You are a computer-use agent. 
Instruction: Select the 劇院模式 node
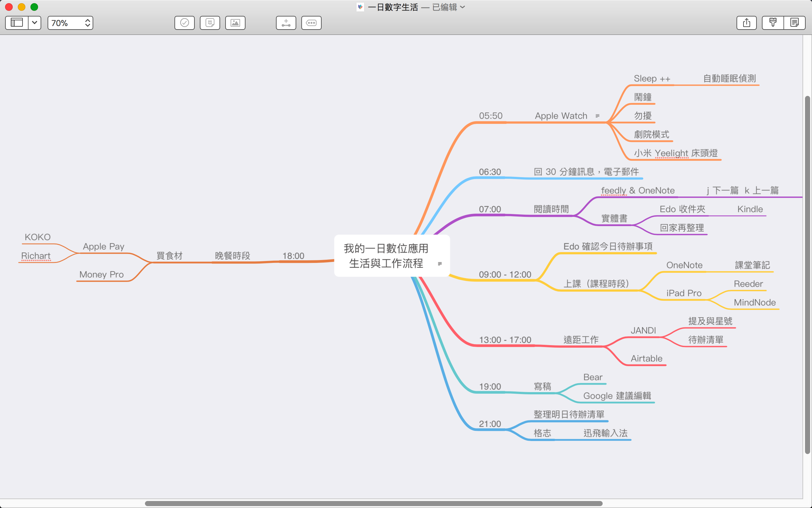(652, 135)
